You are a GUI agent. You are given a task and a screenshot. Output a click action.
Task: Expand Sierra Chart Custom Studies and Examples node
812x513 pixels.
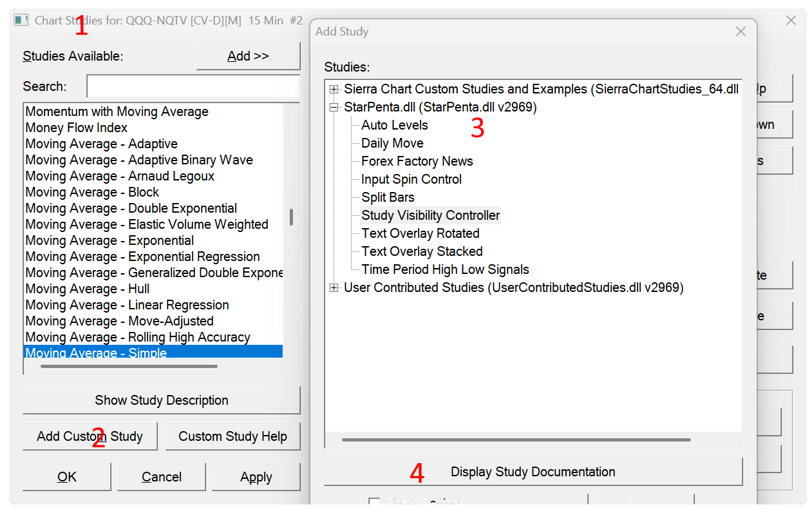tap(334, 89)
